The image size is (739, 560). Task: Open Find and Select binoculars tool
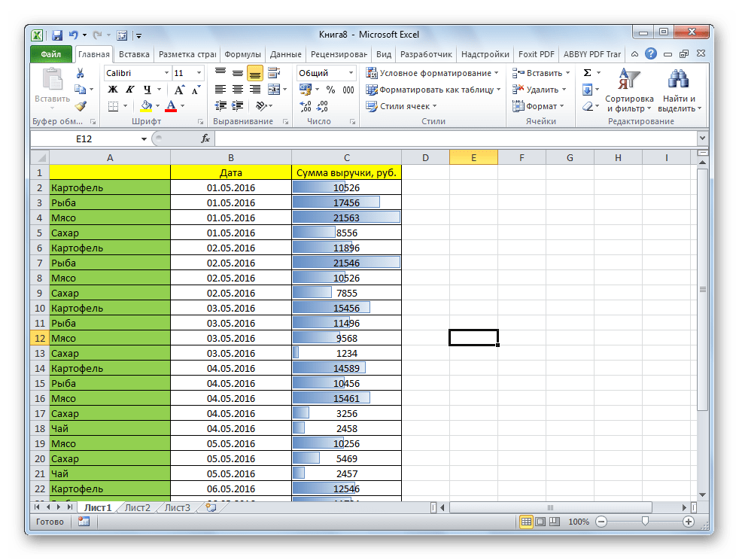[x=679, y=90]
